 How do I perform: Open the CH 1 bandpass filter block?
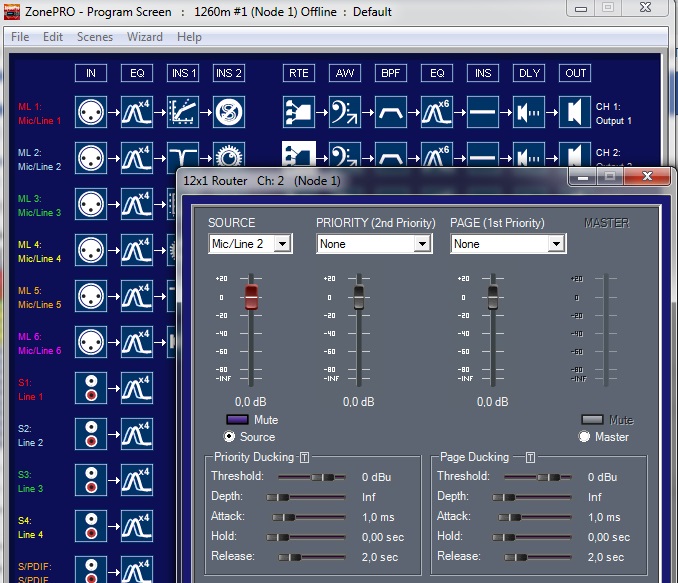pos(391,111)
